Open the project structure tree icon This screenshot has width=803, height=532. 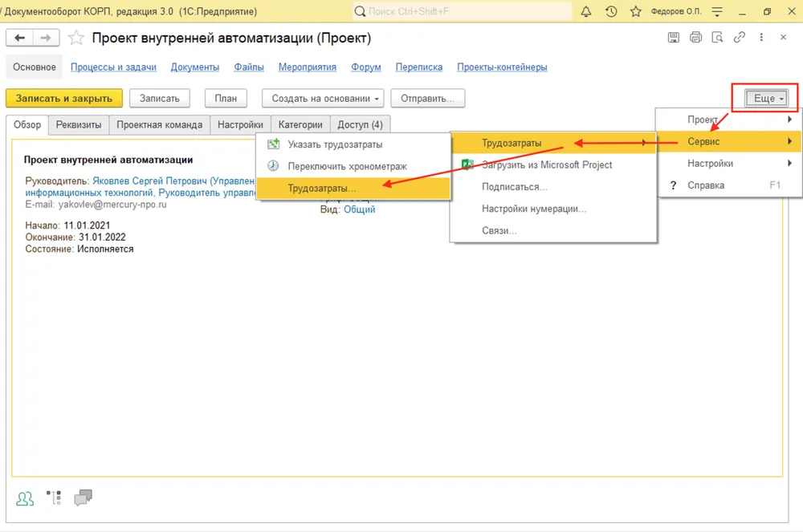tap(54, 497)
